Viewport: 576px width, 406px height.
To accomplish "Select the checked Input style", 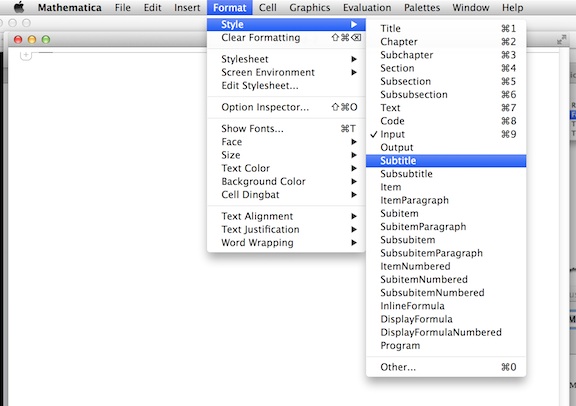I will [446, 134].
